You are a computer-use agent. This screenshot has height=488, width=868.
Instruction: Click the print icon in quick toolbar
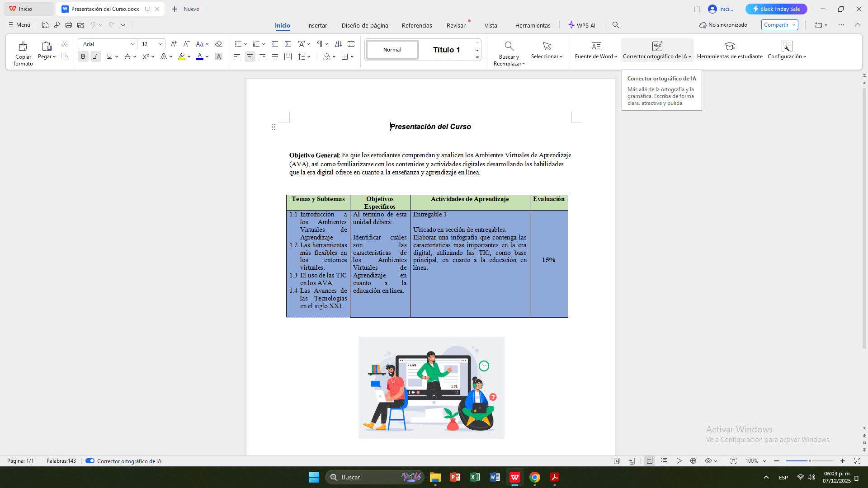(x=69, y=25)
